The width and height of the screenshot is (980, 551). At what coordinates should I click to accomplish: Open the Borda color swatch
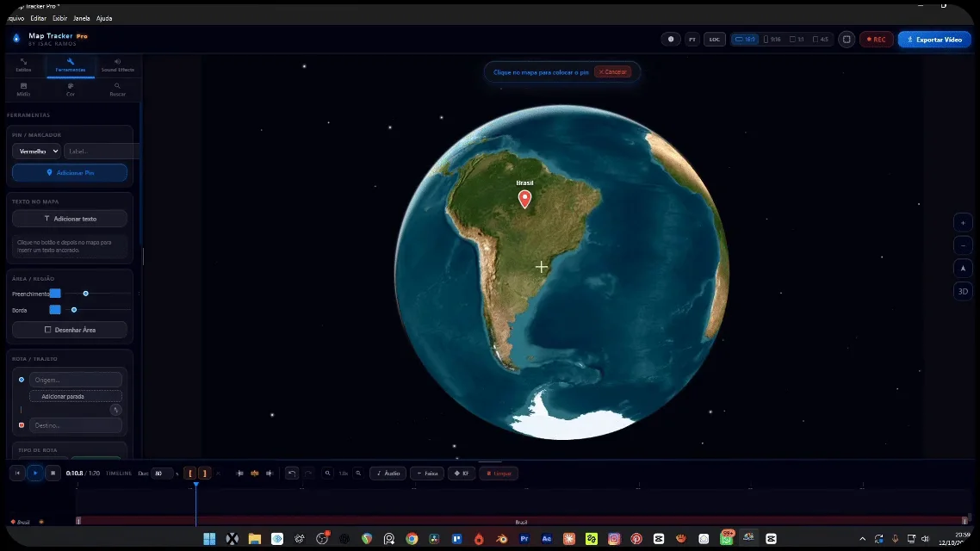tap(55, 310)
